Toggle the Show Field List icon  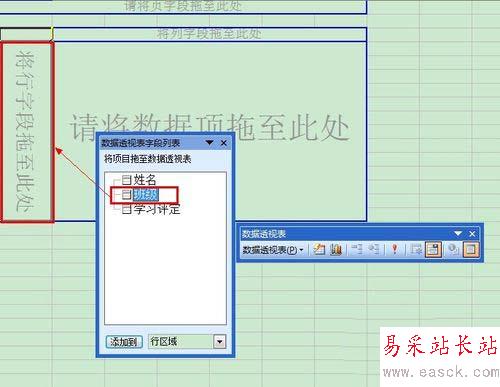470,249
